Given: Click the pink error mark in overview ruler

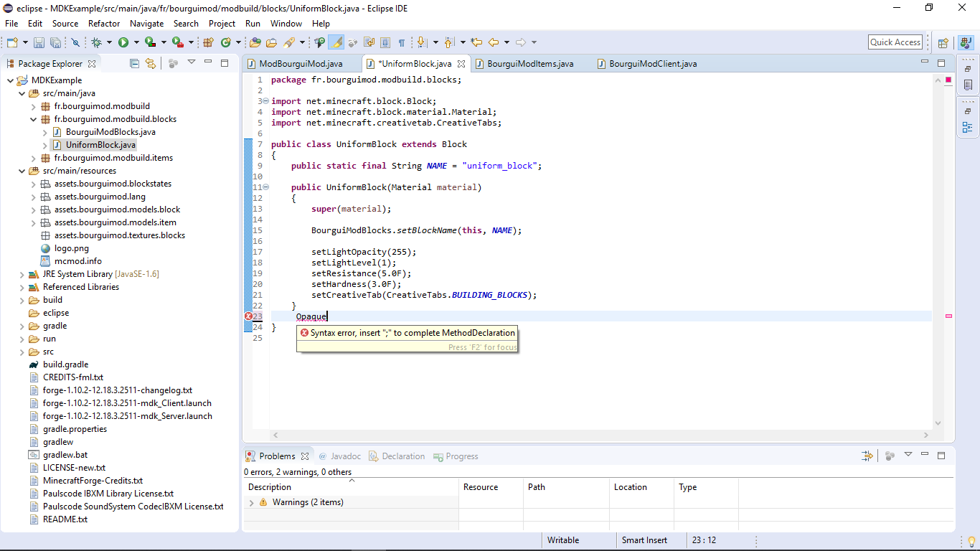Looking at the screenshot, I should 948,316.
